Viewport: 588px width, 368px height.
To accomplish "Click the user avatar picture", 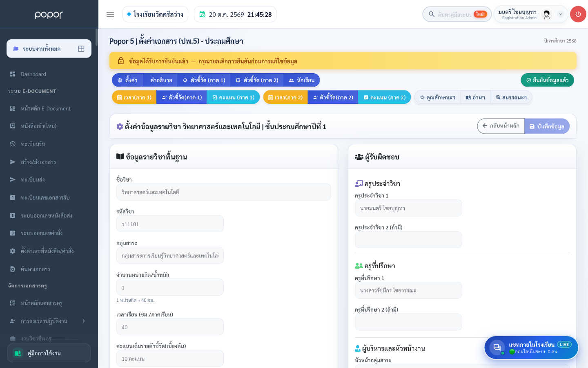I will [x=547, y=14].
